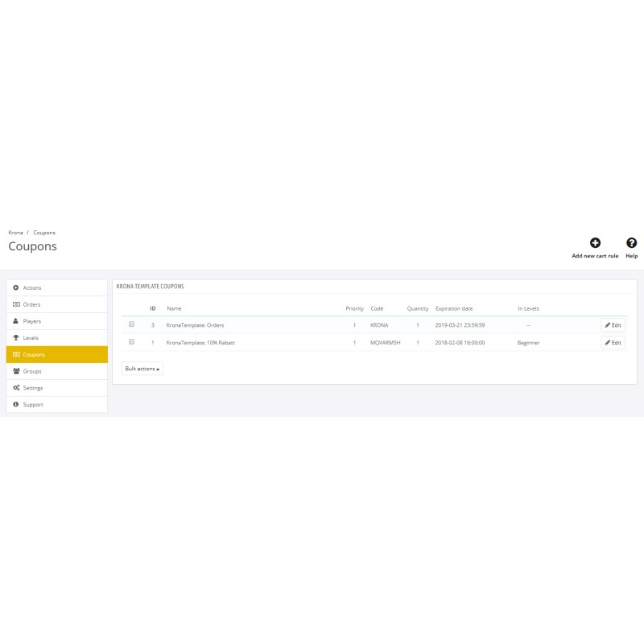
Task: Expand the Bulk actions dropdown
Action: pyautogui.click(x=142, y=368)
